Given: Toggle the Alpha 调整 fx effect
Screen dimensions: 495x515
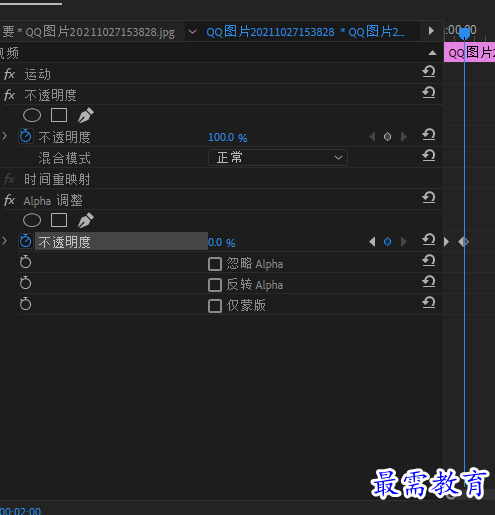Looking at the screenshot, I should point(9,200).
